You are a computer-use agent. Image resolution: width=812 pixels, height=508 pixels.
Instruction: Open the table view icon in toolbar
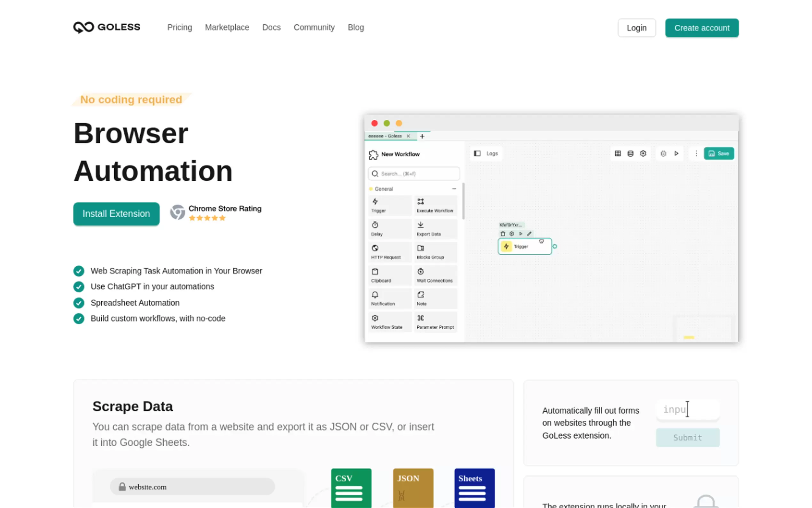pyautogui.click(x=617, y=154)
